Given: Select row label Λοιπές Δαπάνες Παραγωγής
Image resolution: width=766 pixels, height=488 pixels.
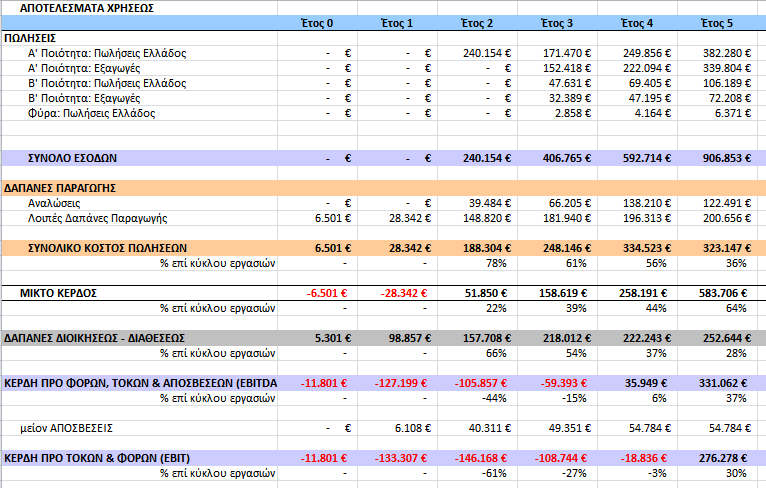Looking at the screenshot, I should (97, 218).
